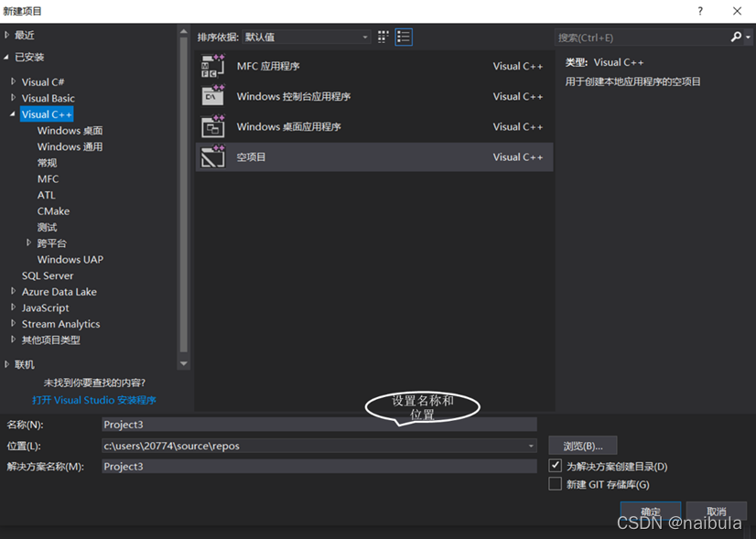Select ATL category
Screen dimensions: 756x539
[x=47, y=195]
